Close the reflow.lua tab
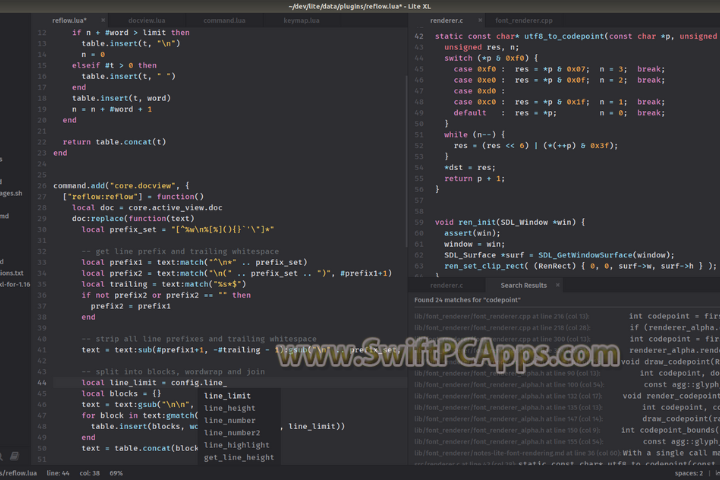720x480 pixels. tap(103, 20)
